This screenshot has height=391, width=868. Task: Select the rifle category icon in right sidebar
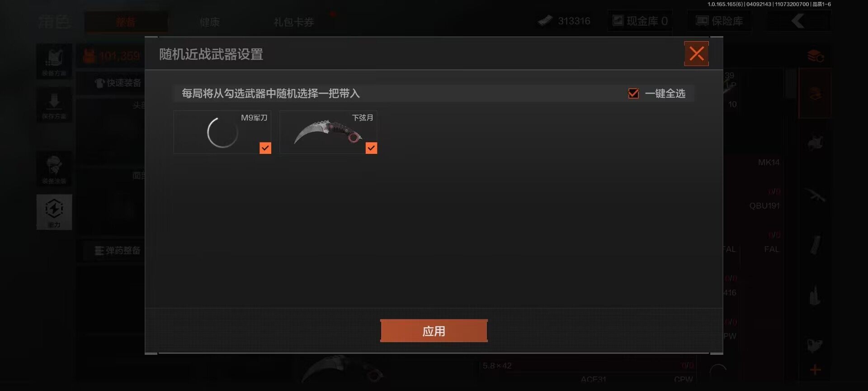(x=815, y=196)
